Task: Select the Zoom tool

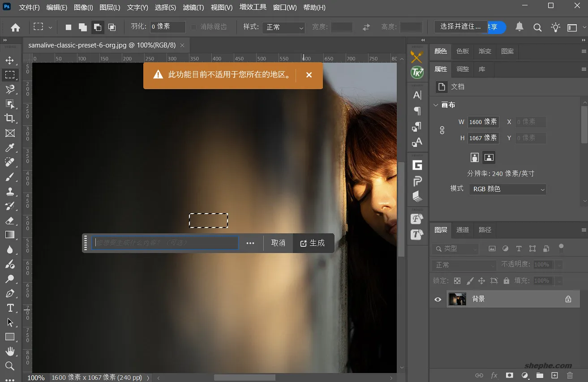Action: [10, 366]
